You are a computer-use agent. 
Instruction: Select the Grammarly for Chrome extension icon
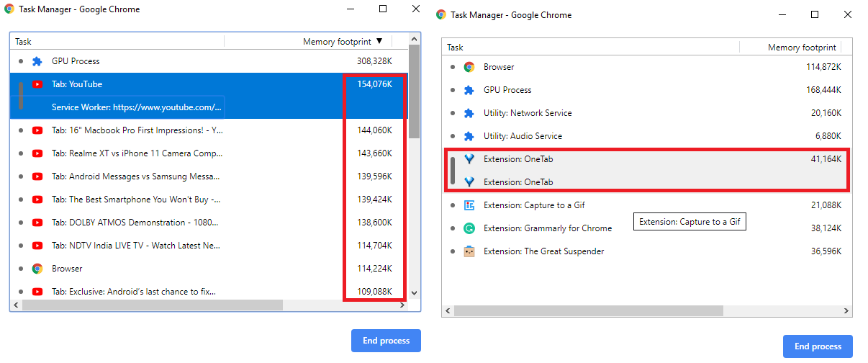point(469,228)
